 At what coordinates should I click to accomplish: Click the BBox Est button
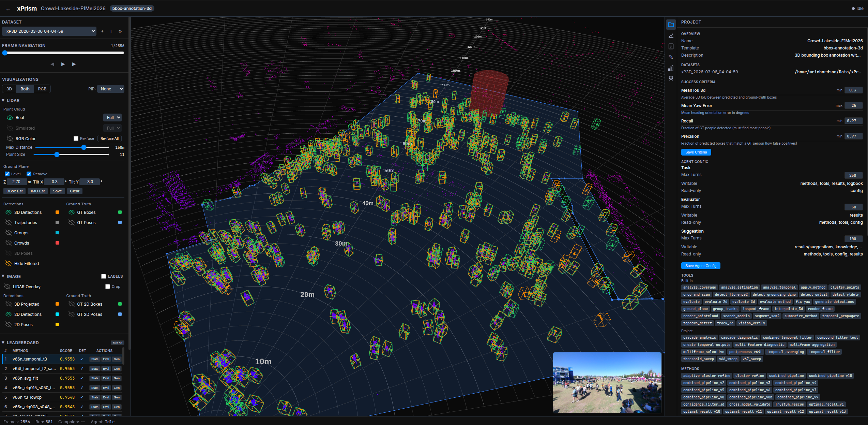coord(15,191)
